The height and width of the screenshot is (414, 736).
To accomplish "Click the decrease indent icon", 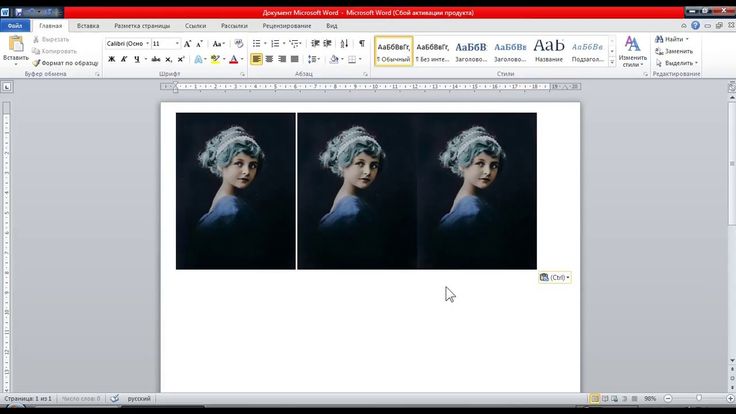I will (x=315, y=44).
